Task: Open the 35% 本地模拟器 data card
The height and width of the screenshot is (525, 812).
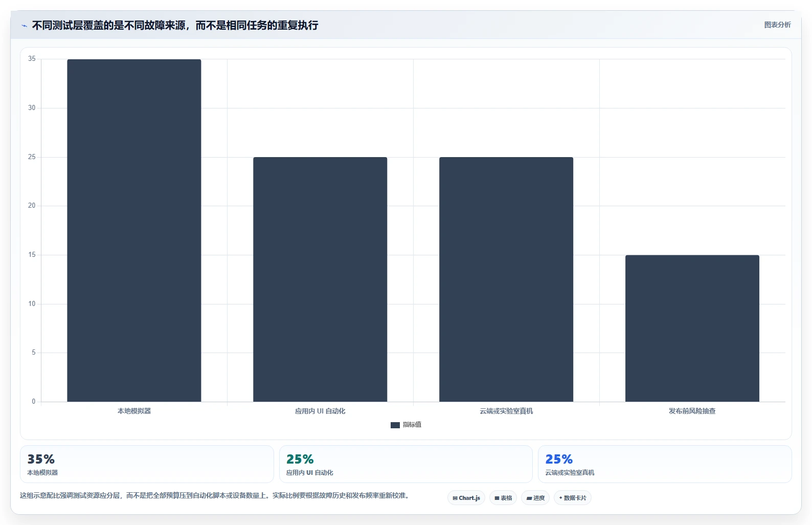Action: (147, 464)
